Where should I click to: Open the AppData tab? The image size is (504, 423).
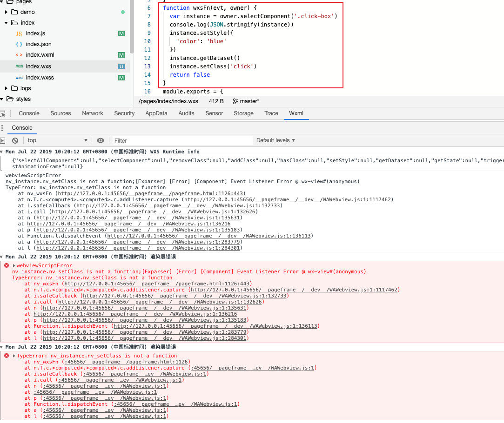[x=156, y=113]
